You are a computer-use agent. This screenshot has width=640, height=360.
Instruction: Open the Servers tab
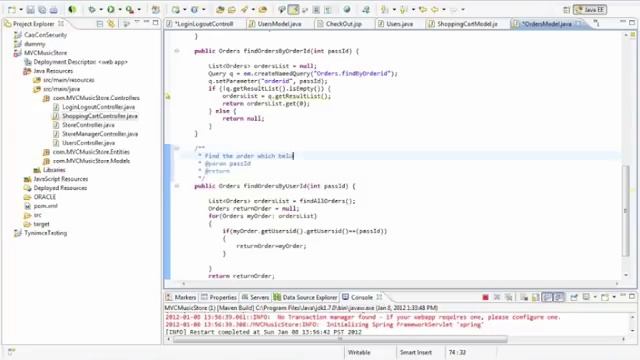tap(256, 297)
